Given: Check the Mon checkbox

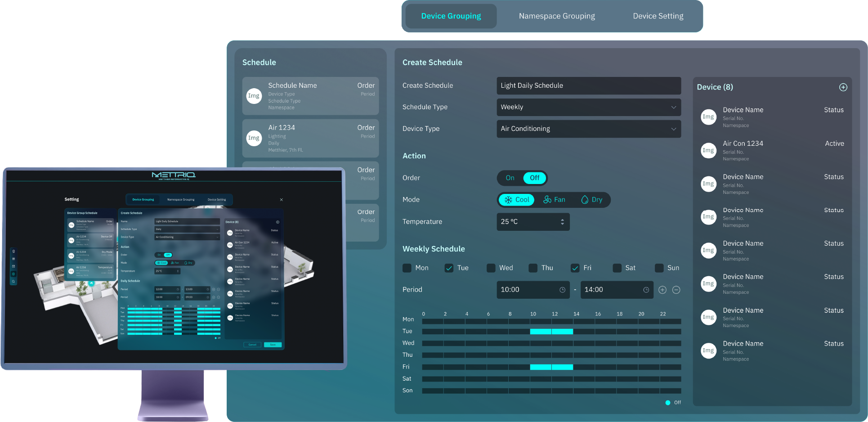Looking at the screenshot, I should pyautogui.click(x=407, y=268).
